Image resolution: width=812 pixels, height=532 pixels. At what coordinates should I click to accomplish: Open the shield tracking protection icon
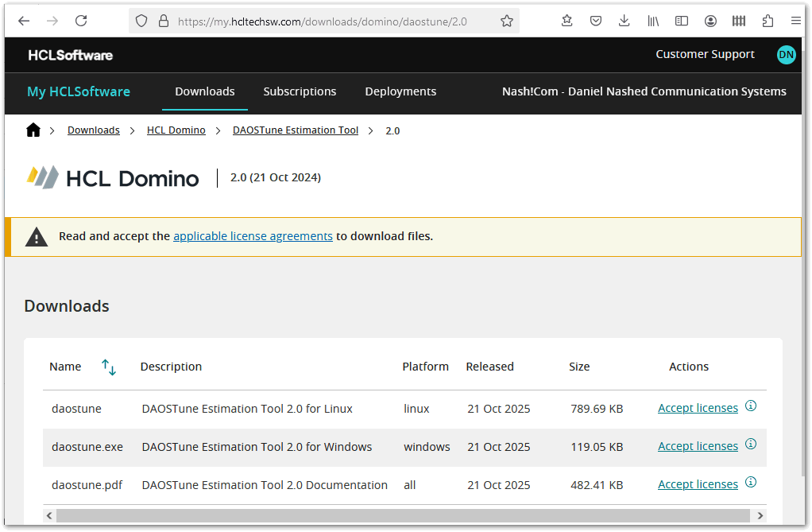click(141, 21)
